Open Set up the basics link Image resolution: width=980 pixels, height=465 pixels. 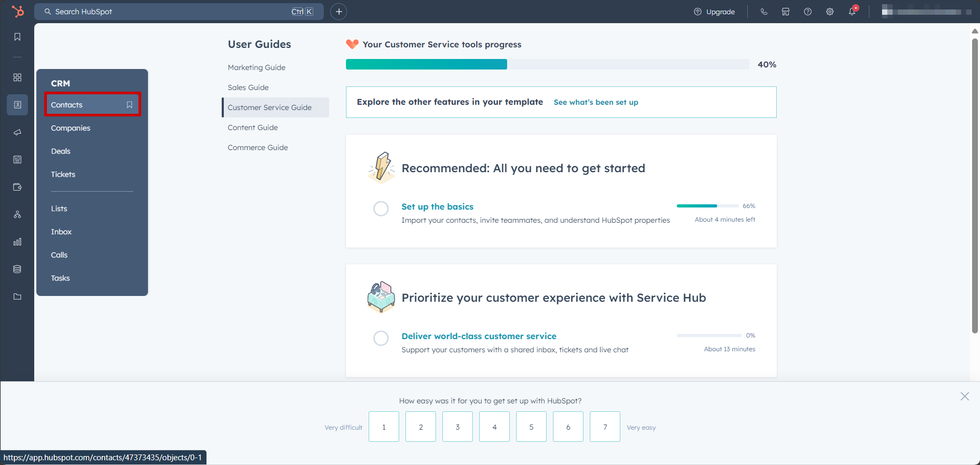pyautogui.click(x=437, y=206)
